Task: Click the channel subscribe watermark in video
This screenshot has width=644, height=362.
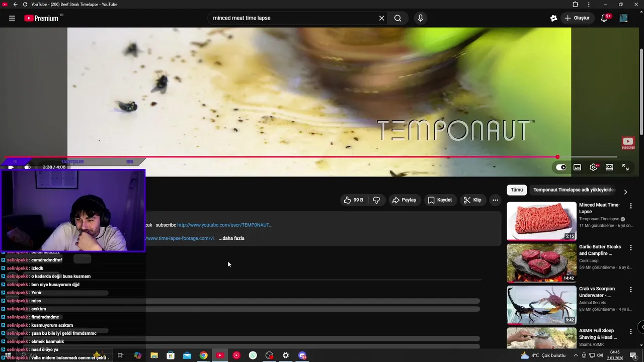Action: (x=628, y=143)
